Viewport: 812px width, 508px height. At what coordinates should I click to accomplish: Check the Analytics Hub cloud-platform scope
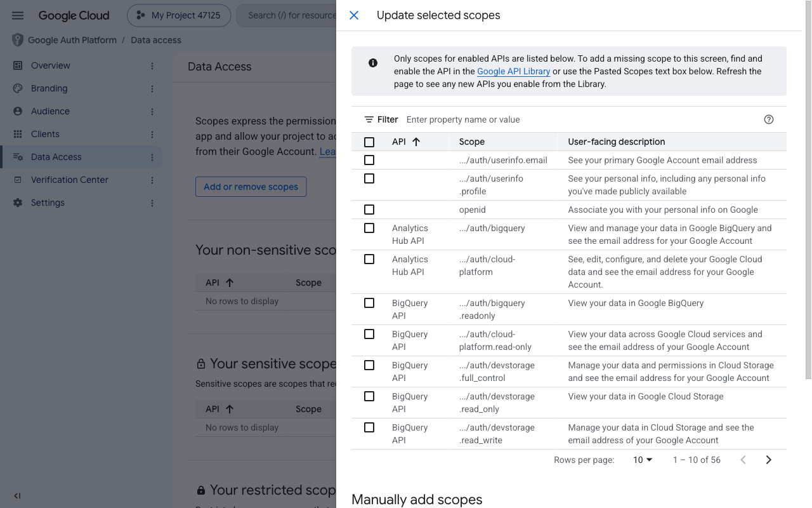pos(369,259)
